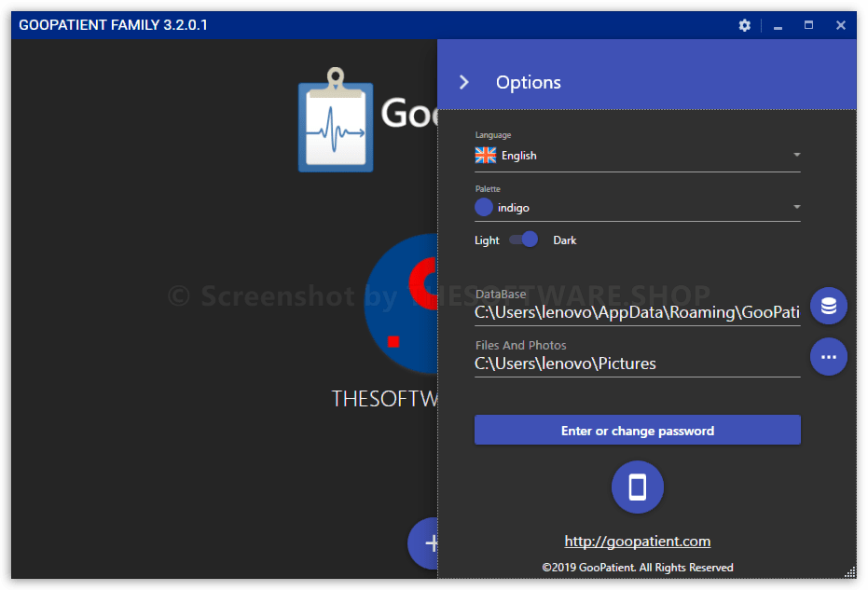Open the Language dropdown showing English
The image size is (868, 590).
click(637, 156)
